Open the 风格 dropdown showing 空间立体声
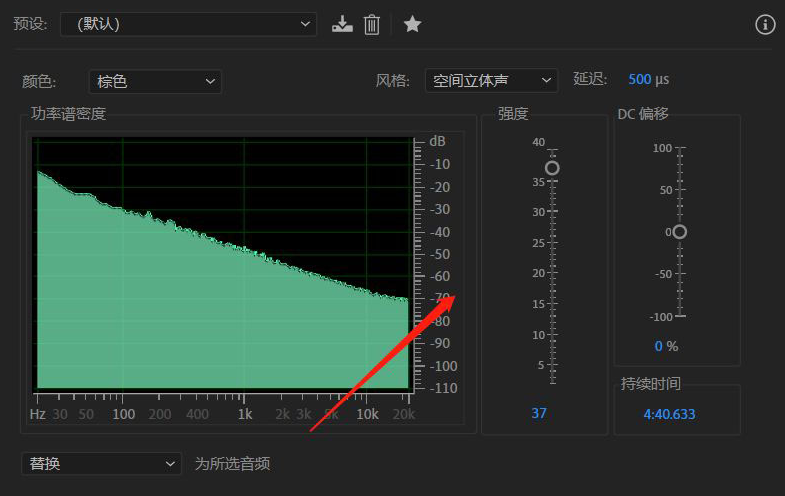Image resolution: width=785 pixels, height=496 pixels. (491, 80)
